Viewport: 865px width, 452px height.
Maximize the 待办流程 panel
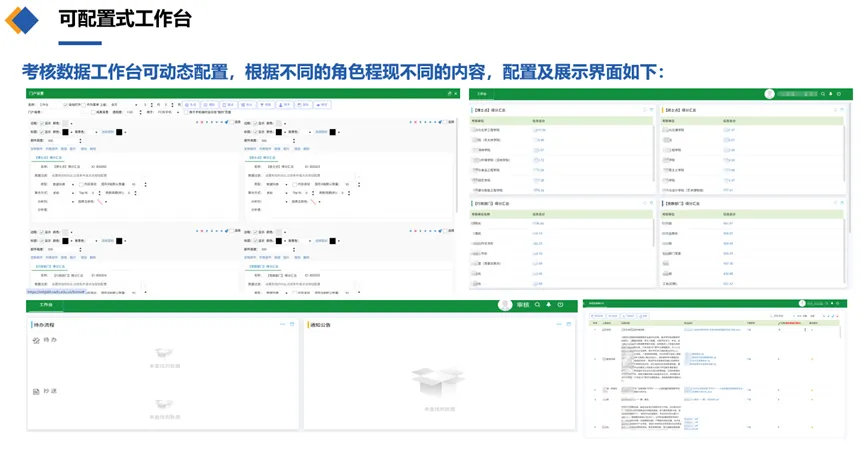coord(292,324)
